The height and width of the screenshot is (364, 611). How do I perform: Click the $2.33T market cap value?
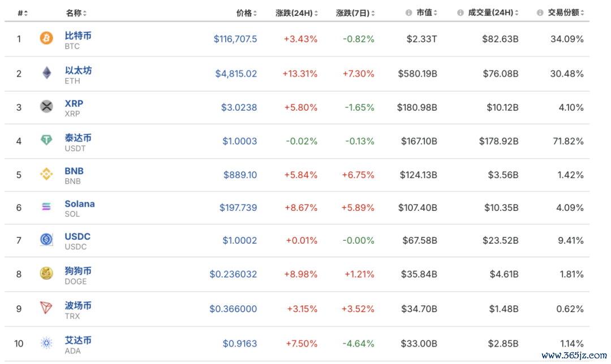421,39
